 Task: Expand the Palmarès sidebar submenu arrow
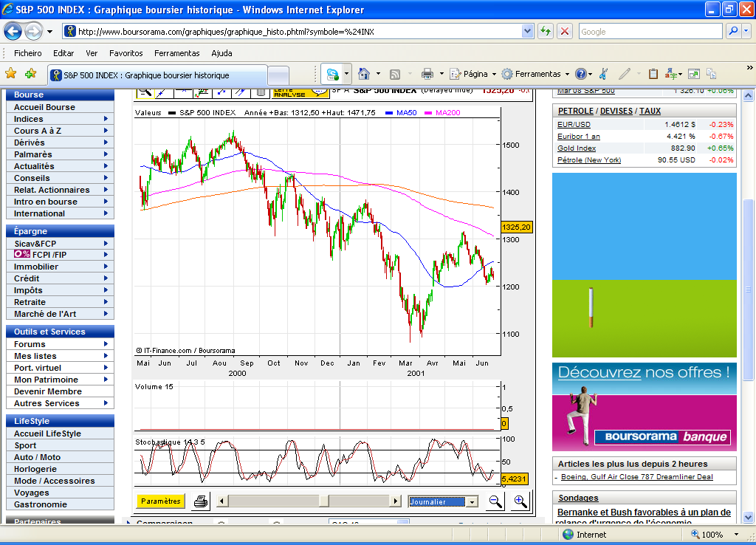(x=106, y=154)
